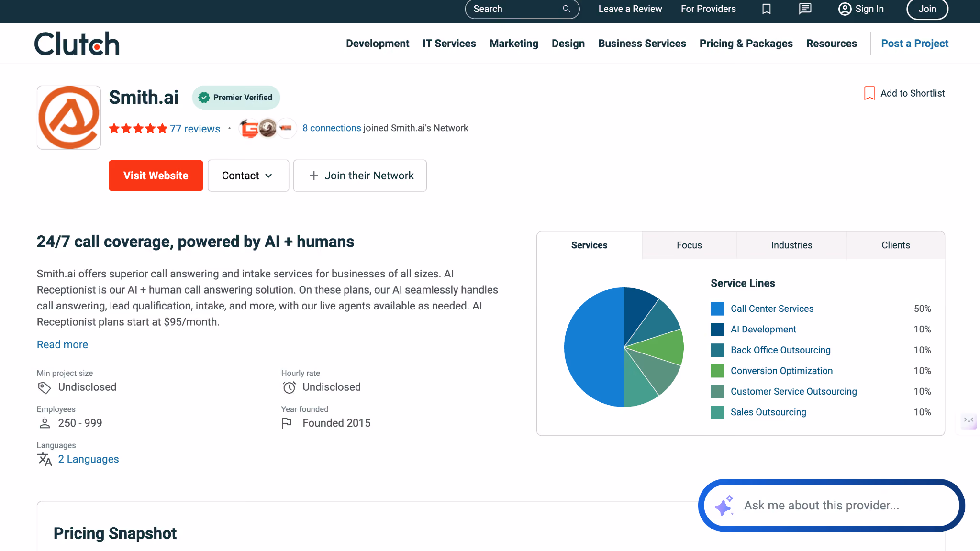
Task: Focus the Search input field
Action: pyautogui.click(x=522, y=9)
